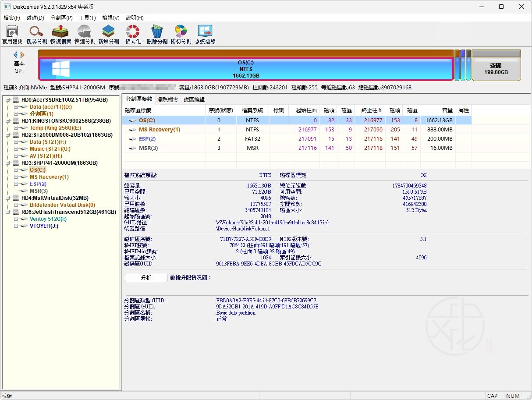
Task: Select Bitdefender Virtual Disk(0) in the tree
Action: 62,205
